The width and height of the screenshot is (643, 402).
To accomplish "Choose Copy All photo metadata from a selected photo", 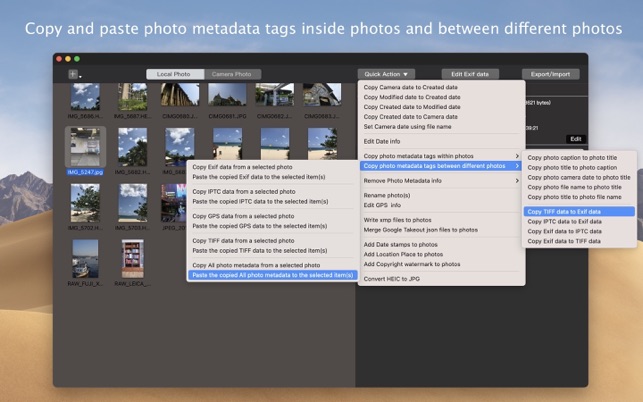I will (273, 265).
